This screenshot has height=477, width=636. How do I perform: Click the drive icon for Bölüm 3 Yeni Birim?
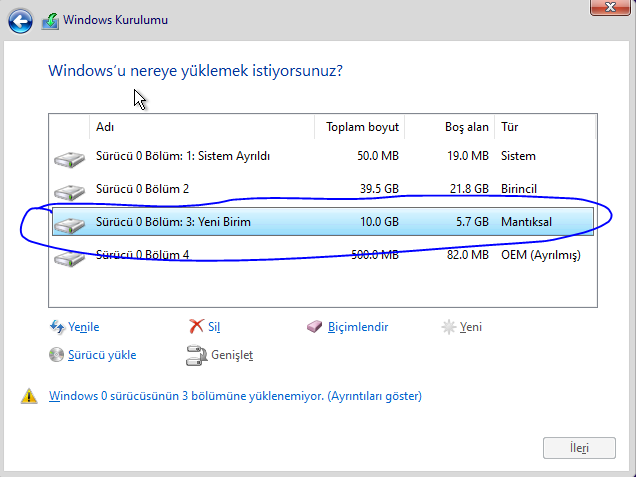point(70,225)
